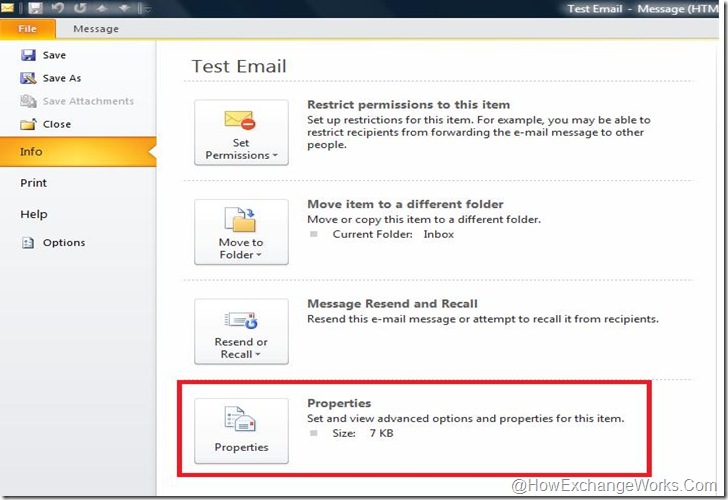
Task: Open the Help section
Action: click(x=34, y=214)
